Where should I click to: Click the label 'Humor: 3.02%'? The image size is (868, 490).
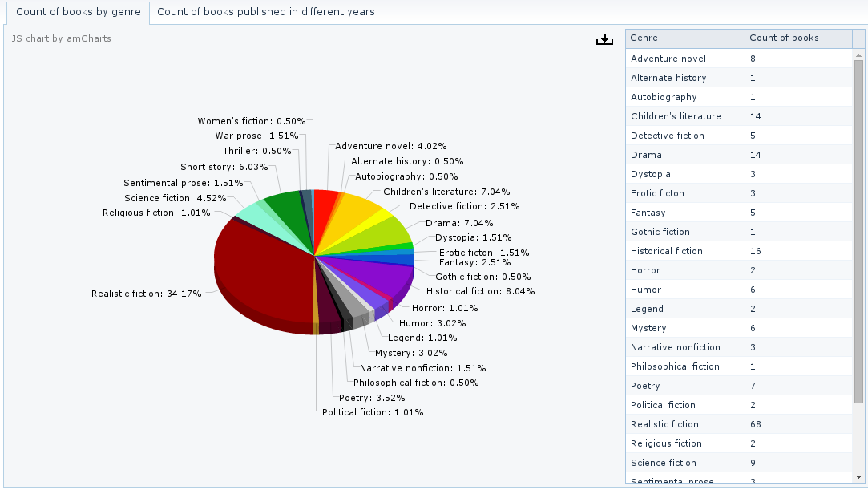tap(432, 323)
